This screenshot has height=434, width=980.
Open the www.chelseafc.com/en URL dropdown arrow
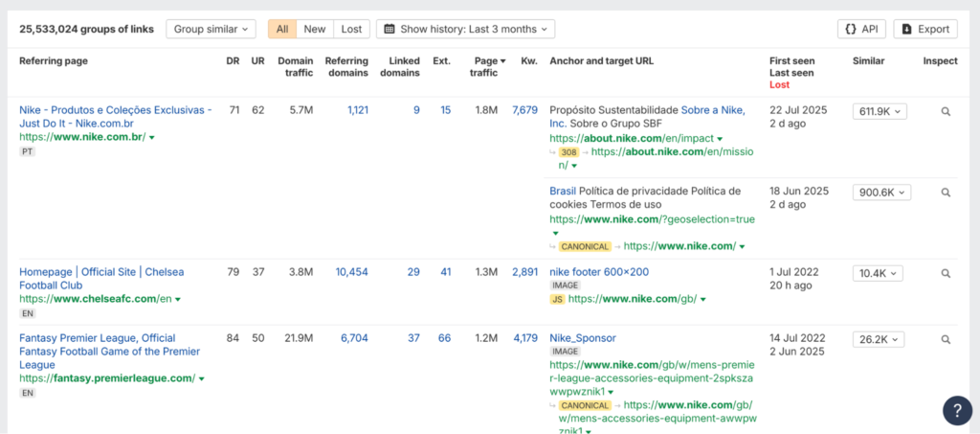pos(178,300)
